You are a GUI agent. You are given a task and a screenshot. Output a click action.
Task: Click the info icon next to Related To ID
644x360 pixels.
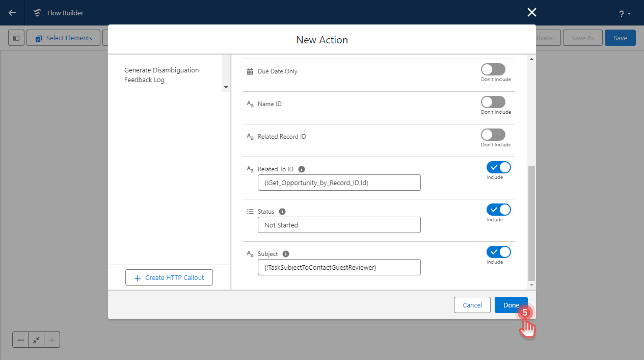click(301, 169)
